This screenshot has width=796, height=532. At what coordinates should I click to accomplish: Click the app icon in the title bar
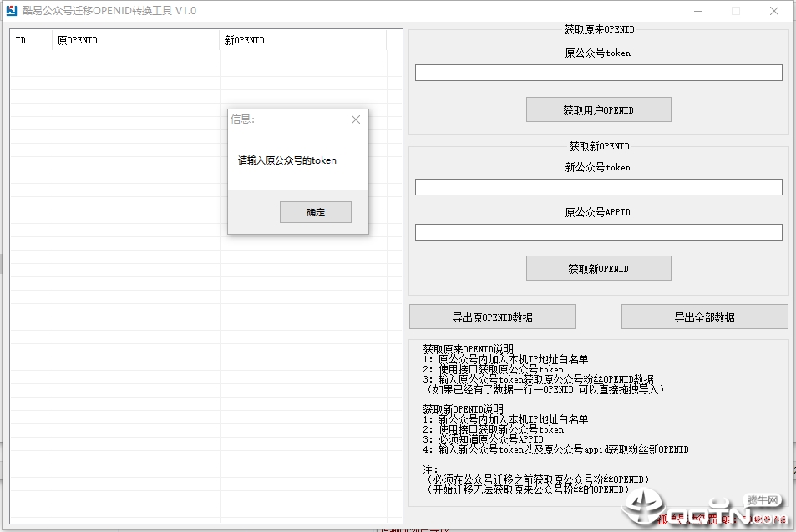pos(11,11)
